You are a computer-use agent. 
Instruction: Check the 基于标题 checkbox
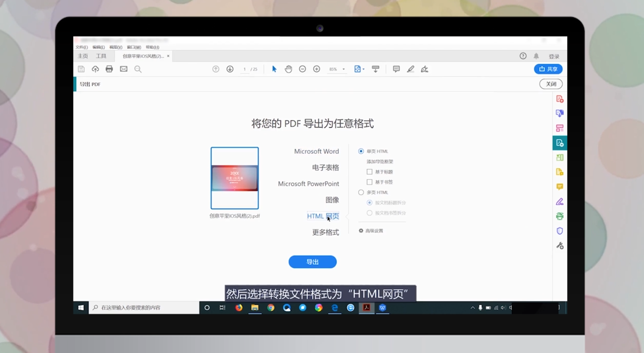tap(369, 172)
